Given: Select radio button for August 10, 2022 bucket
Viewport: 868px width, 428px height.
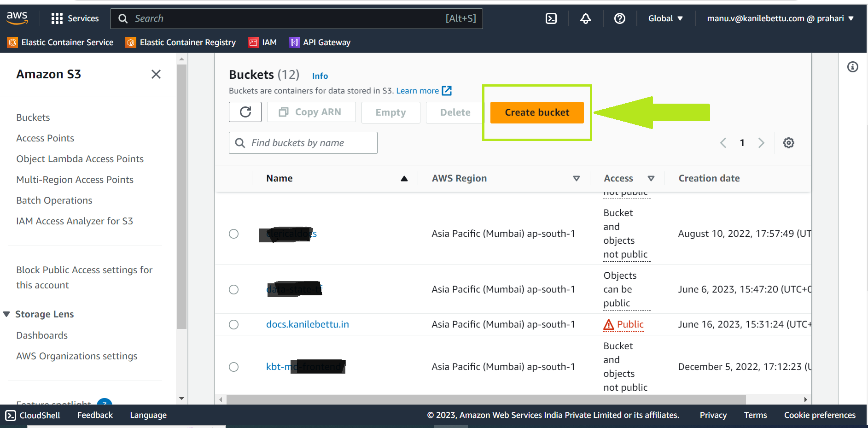Looking at the screenshot, I should (x=234, y=234).
